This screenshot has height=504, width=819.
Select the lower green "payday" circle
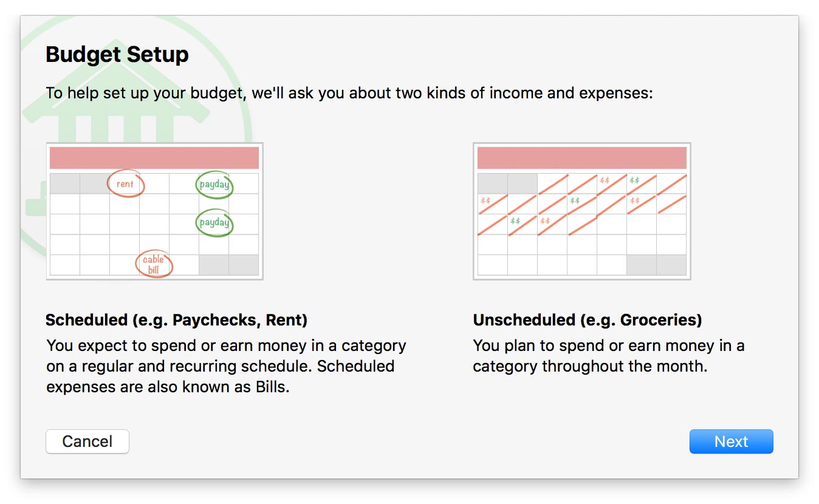214,222
